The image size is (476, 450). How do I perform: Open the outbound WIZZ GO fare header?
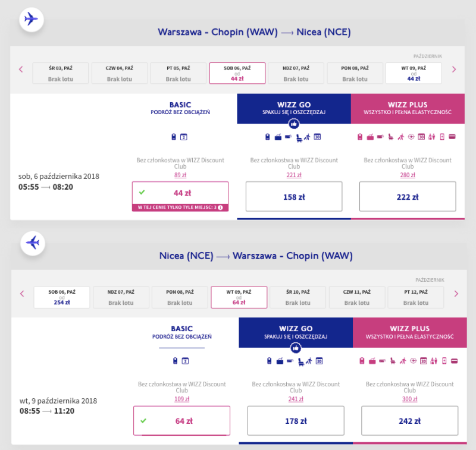tap(294, 109)
